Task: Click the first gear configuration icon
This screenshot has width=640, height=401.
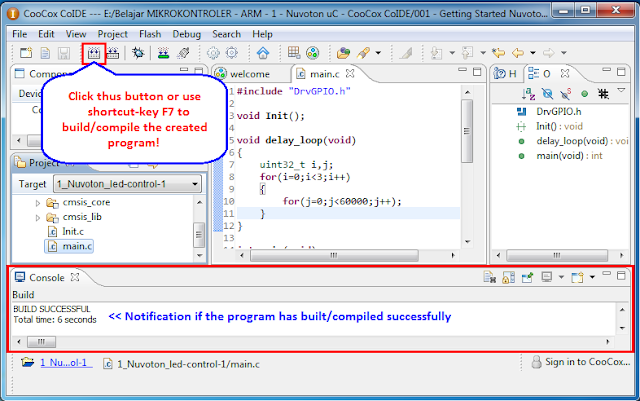Action: pos(213,53)
